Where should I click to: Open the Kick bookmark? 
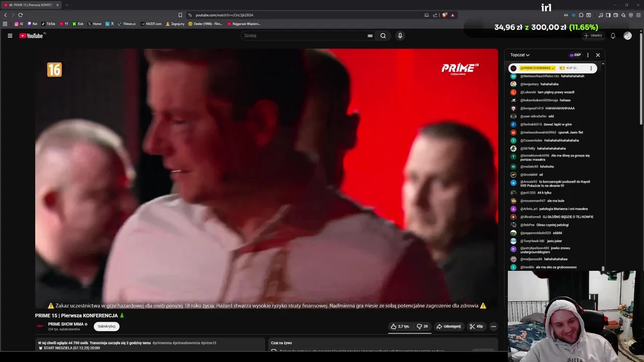(78, 24)
